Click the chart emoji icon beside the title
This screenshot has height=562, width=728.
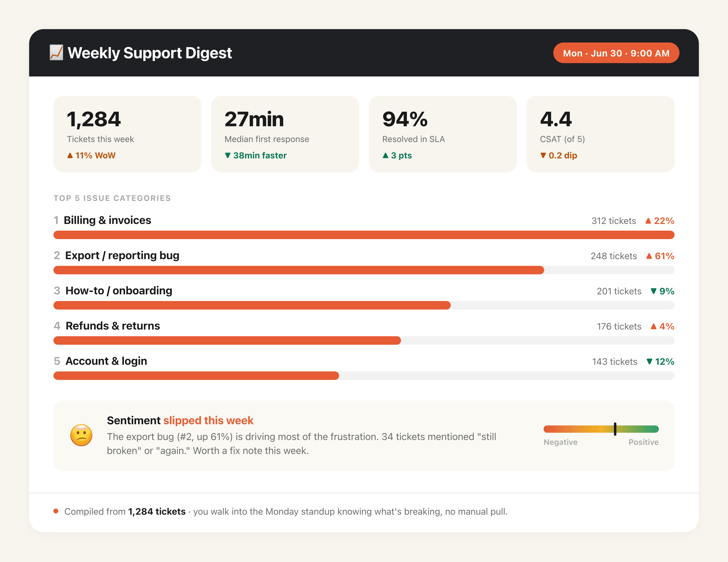(56, 53)
